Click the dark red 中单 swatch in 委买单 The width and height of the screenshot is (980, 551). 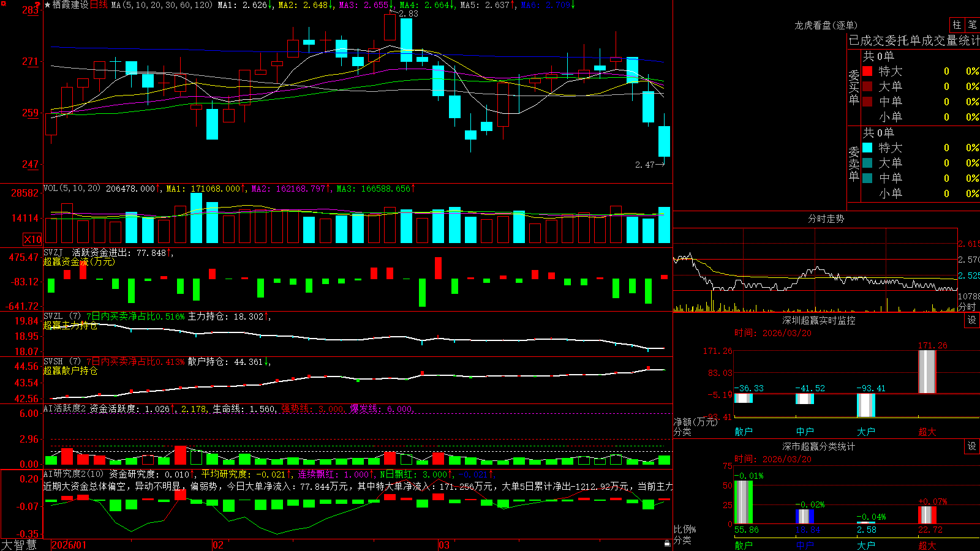coord(867,102)
